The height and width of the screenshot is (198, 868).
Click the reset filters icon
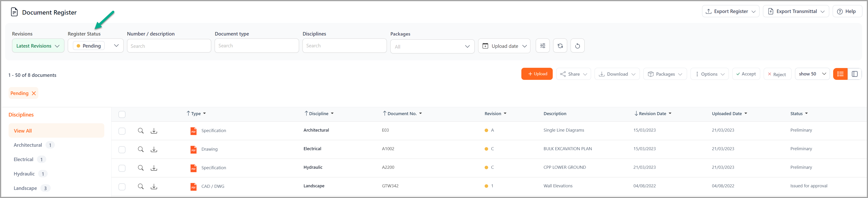pyautogui.click(x=577, y=46)
